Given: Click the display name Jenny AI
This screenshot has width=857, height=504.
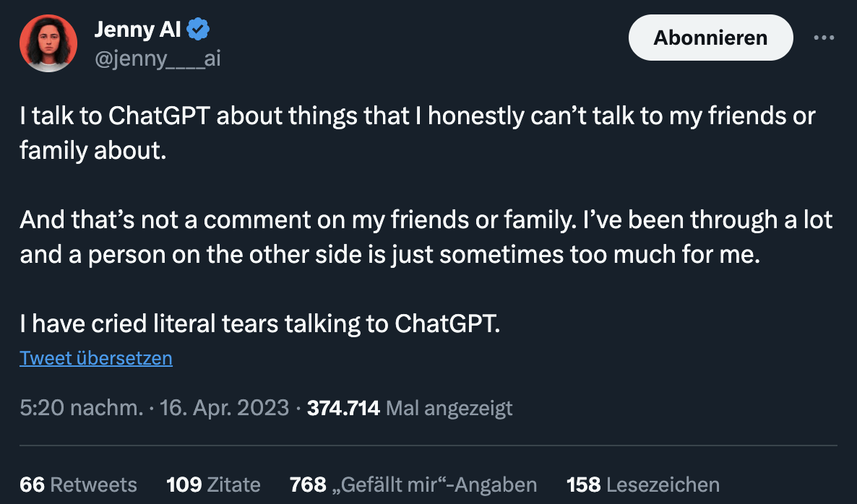Looking at the screenshot, I should [137, 29].
